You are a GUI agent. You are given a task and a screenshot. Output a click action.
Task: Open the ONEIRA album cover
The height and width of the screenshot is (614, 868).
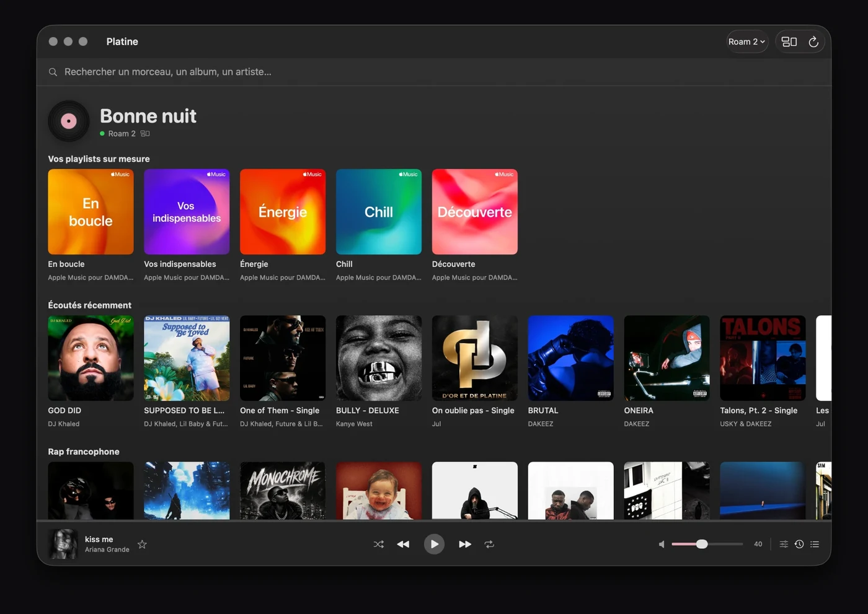(x=667, y=358)
